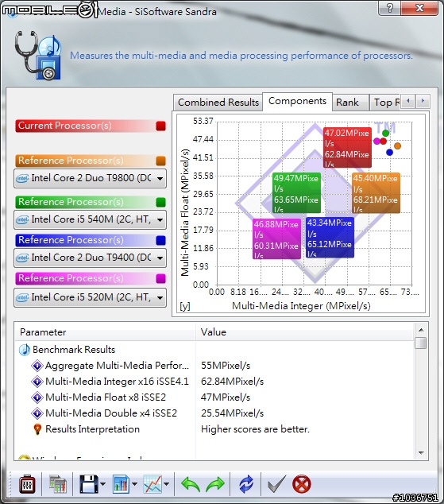Toggle the blue Reference Processor swatch

(161, 240)
